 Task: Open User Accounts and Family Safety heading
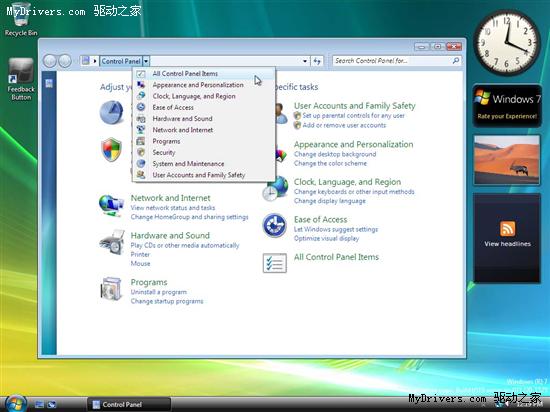[355, 106]
